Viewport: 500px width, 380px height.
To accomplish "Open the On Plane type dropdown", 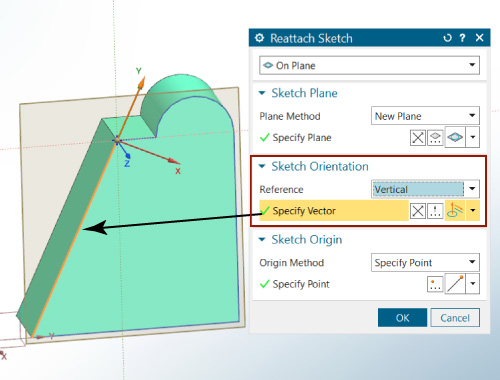I will 369,65.
